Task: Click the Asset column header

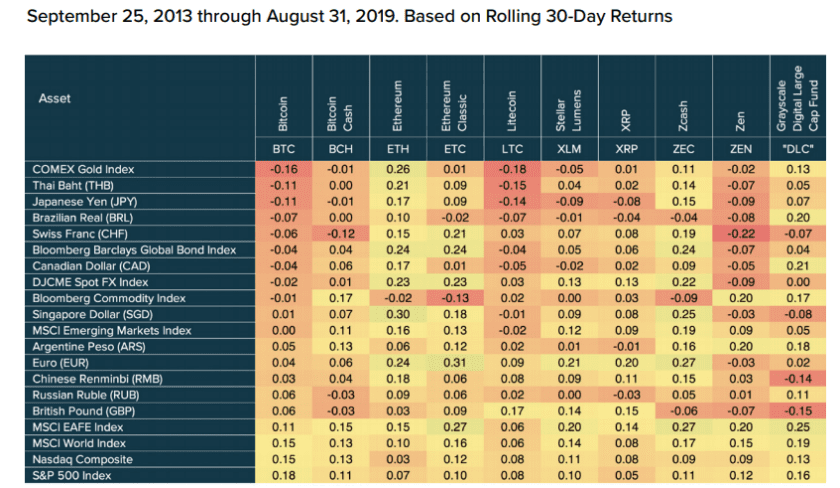Action: coord(55,99)
